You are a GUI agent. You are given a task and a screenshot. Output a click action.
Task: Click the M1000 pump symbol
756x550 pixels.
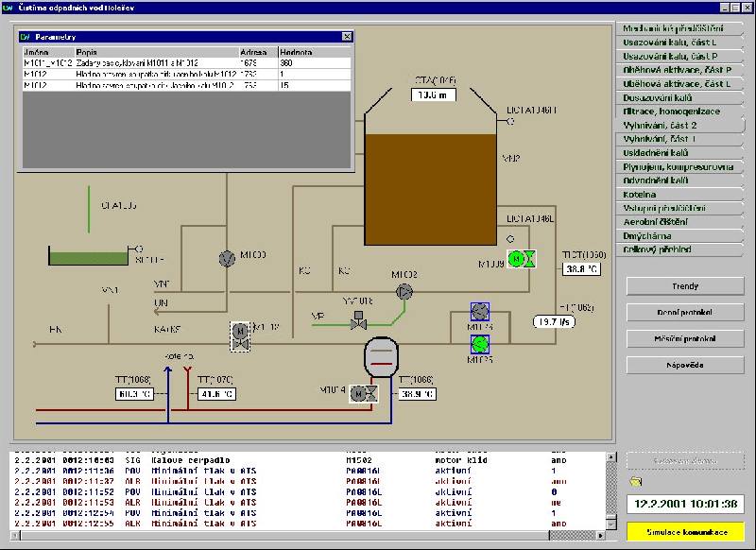click(x=227, y=259)
